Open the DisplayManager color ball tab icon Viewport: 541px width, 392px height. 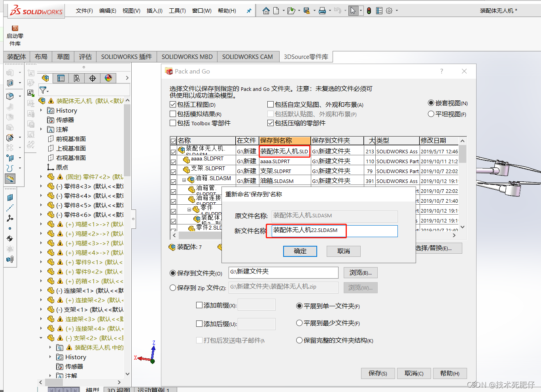[108, 78]
